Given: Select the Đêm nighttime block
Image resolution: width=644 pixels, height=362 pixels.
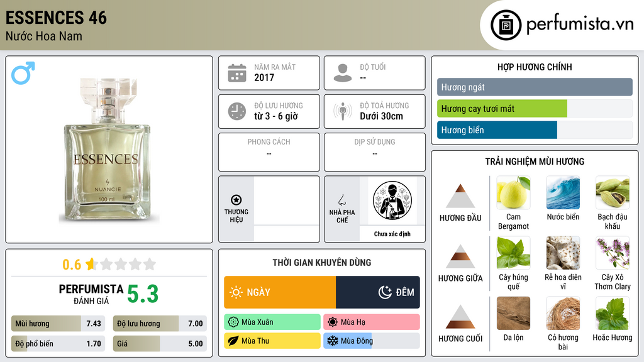Looking at the screenshot, I should tap(378, 292).
